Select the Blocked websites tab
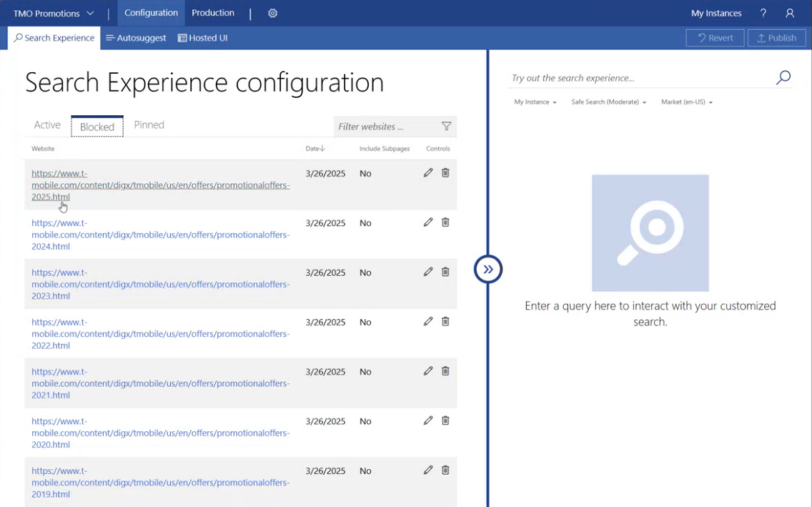This screenshot has height=507, width=812. tap(96, 127)
